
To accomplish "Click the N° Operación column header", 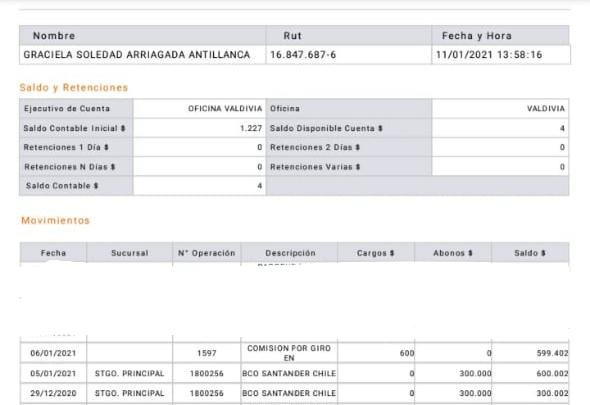I will click(x=207, y=253).
